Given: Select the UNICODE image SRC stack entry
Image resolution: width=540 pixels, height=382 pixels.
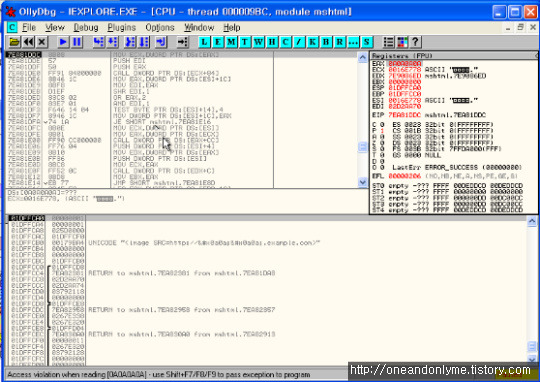Looking at the screenshot, I should 204,243.
